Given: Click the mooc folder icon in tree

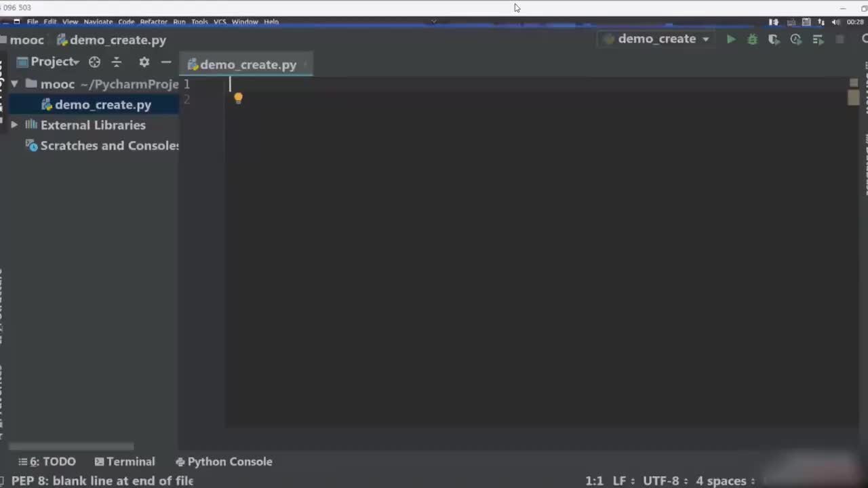Looking at the screenshot, I should click(x=31, y=84).
